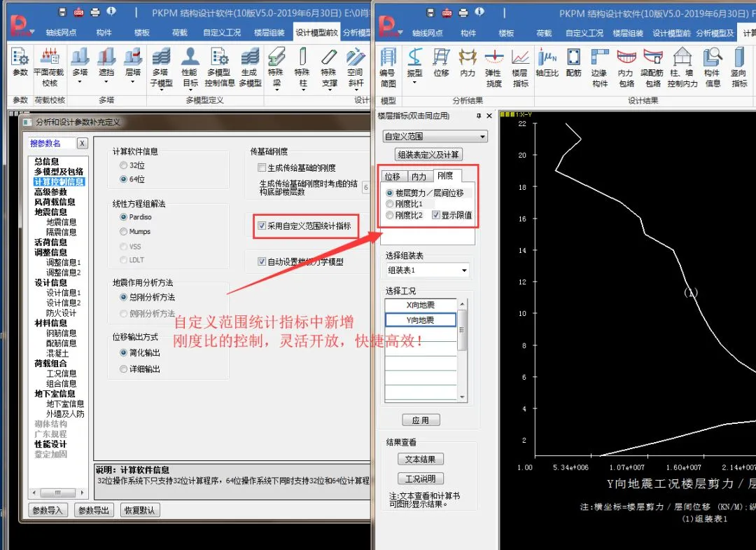756x550 pixels.
Task: Expand 多塔 ribbon dropdown arrow
Action: pyautogui.click(x=80, y=82)
